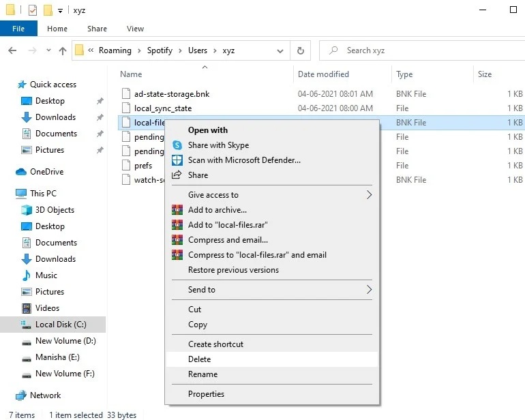Click the Back navigation arrow
This screenshot has width=525, height=420.
tap(12, 50)
